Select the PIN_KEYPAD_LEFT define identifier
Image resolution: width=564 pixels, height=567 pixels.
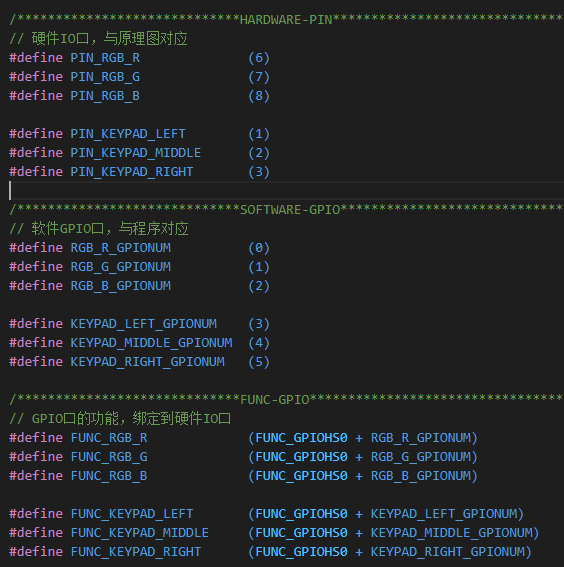(x=128, y=134)
